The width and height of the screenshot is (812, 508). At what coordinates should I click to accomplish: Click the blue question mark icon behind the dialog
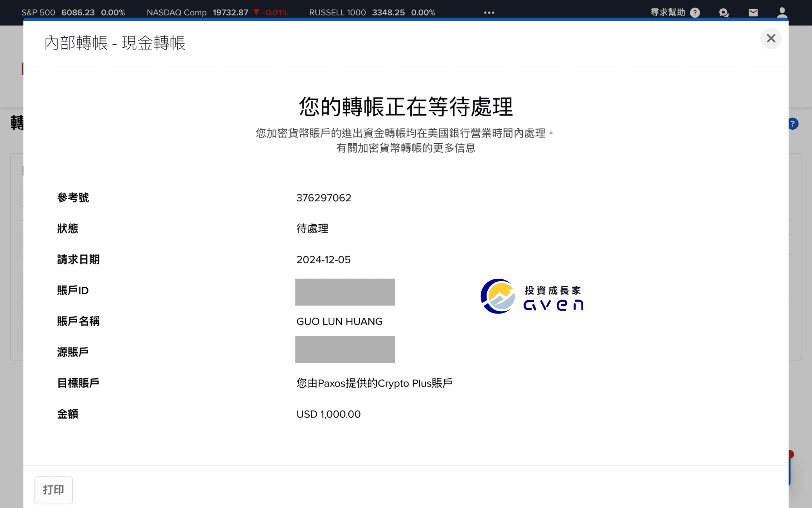click(x=793, y=124)
